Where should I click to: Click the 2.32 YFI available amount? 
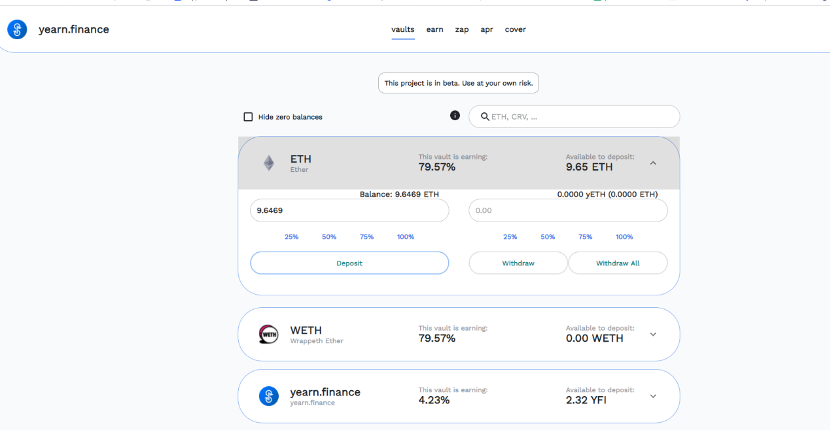(x=586, y=400)
